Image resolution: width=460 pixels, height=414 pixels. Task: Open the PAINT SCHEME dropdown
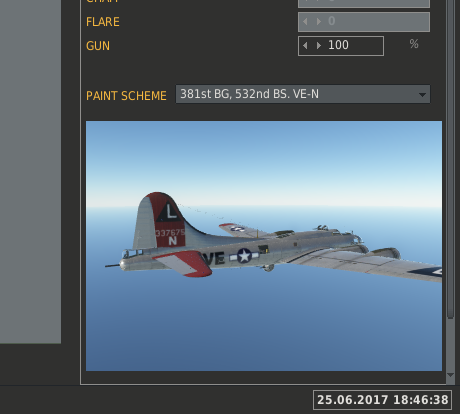tap(303, 94)
